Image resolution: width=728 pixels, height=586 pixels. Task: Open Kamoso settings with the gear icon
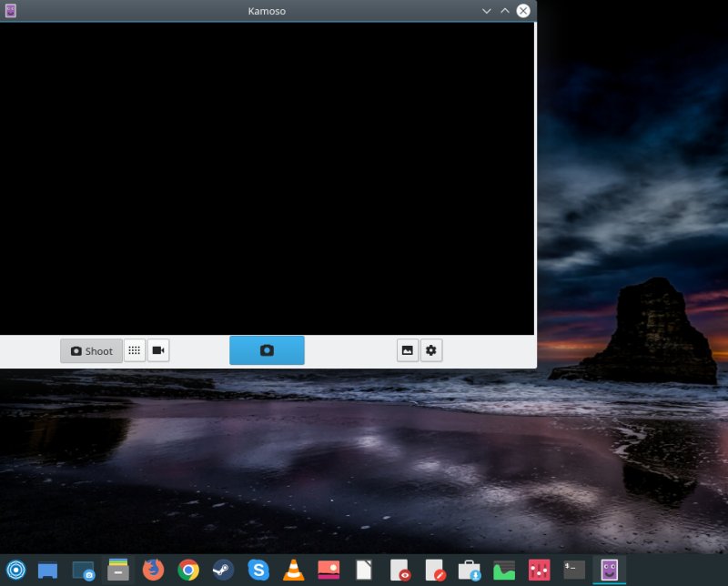point(430,350)
